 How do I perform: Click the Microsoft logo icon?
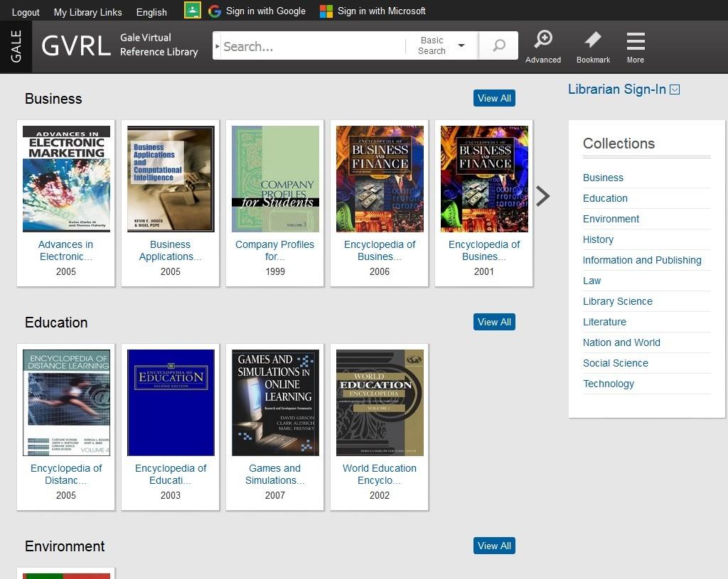click(326, 11)
